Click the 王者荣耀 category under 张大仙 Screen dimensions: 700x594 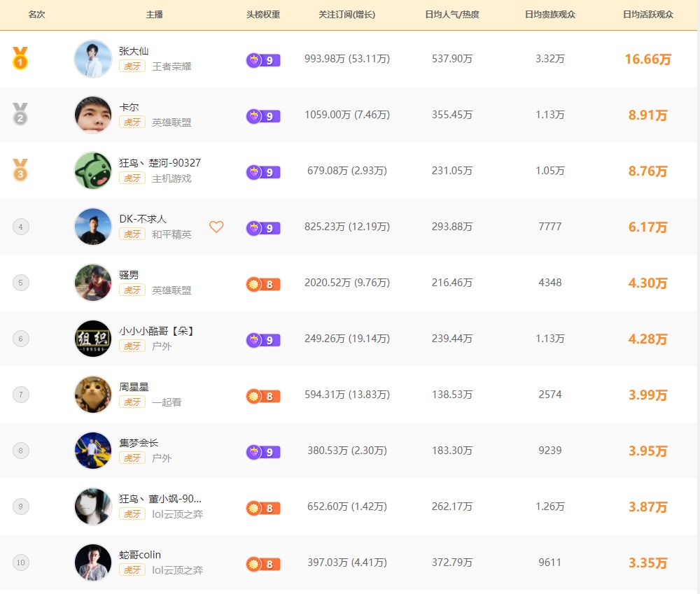[x=172, y=66]
